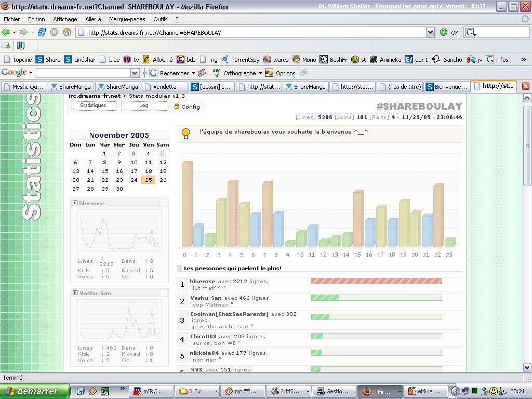The height and width of the screenshot is (399, 532).
Task: Click the Stop loading icon
Action: 54,32
